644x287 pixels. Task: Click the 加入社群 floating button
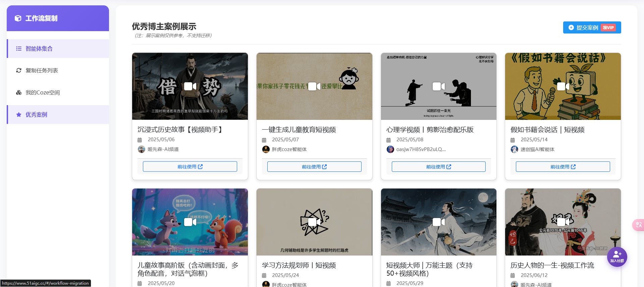pos(617,257)
